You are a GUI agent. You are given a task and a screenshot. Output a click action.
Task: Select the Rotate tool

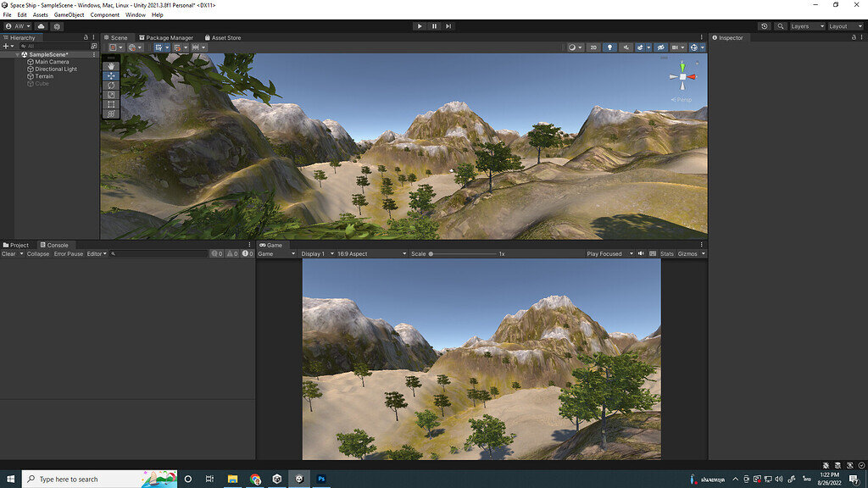(111, 85)
